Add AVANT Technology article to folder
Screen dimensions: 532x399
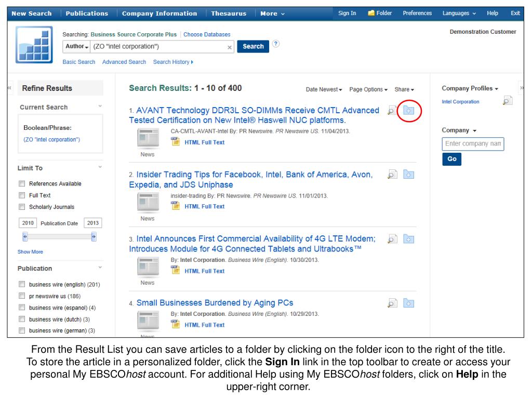[x=408, y=110]
